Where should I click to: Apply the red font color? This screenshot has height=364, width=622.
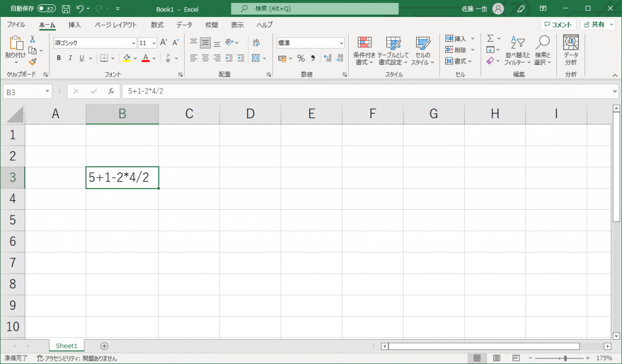coord(146,58)
